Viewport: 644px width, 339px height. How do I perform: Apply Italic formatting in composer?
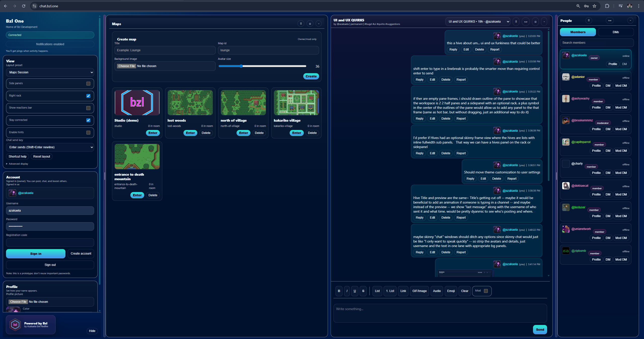347,291
